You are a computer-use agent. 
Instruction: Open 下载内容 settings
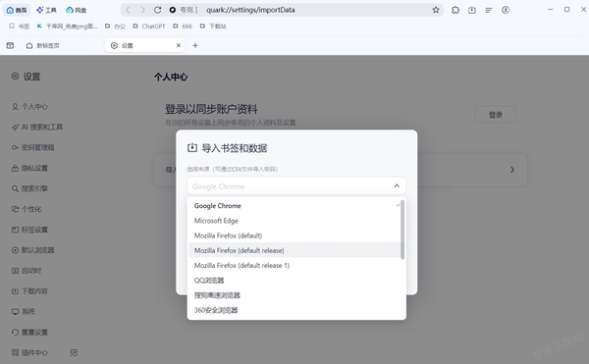point(30,290)
